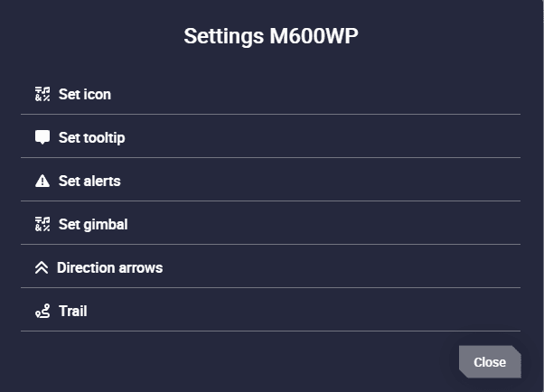
Task: Click empty space in Set alerts row
Action: [x=313, y=181]
